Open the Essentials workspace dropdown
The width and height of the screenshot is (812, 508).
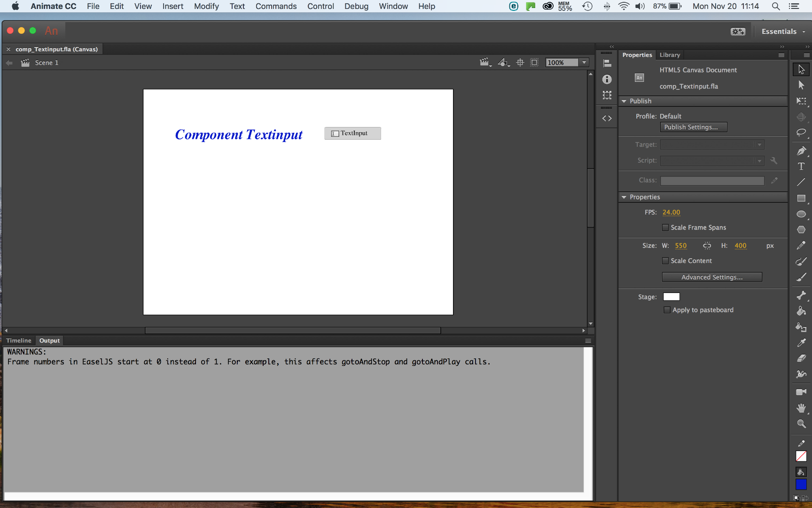pyautogui.click(x=783, y=32)
